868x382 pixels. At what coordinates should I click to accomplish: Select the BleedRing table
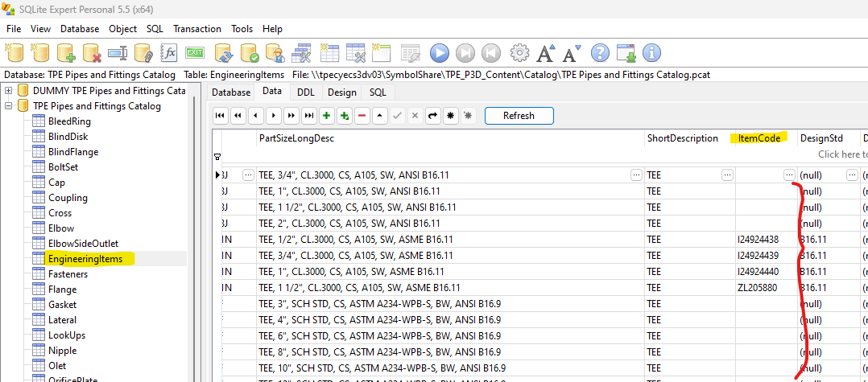coord(69,121)
